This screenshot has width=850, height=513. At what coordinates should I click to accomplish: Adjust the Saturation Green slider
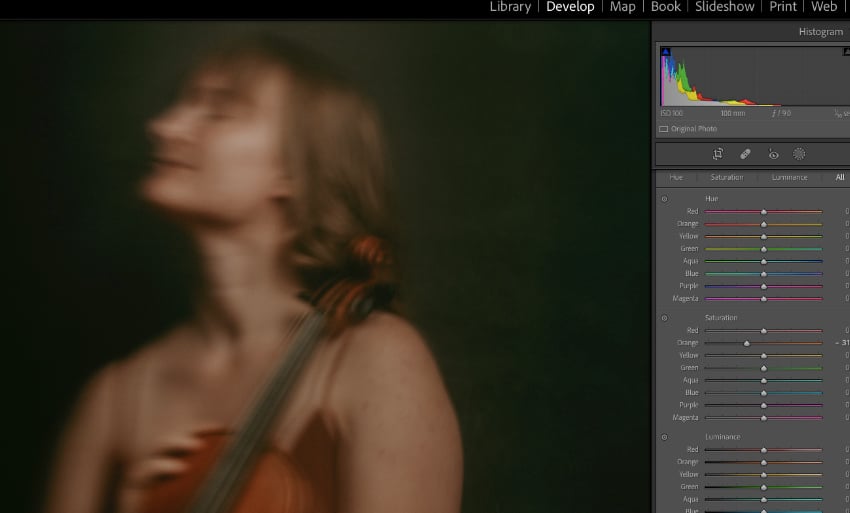tap(763, 368)
